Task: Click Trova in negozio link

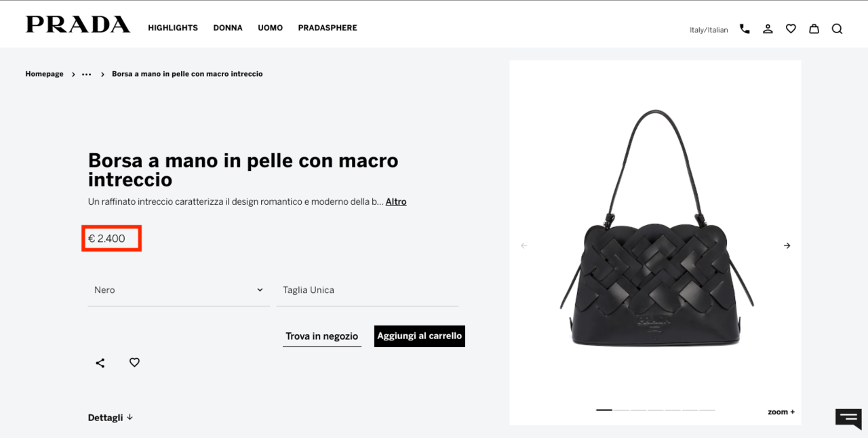Action: [x=322, y=336]
